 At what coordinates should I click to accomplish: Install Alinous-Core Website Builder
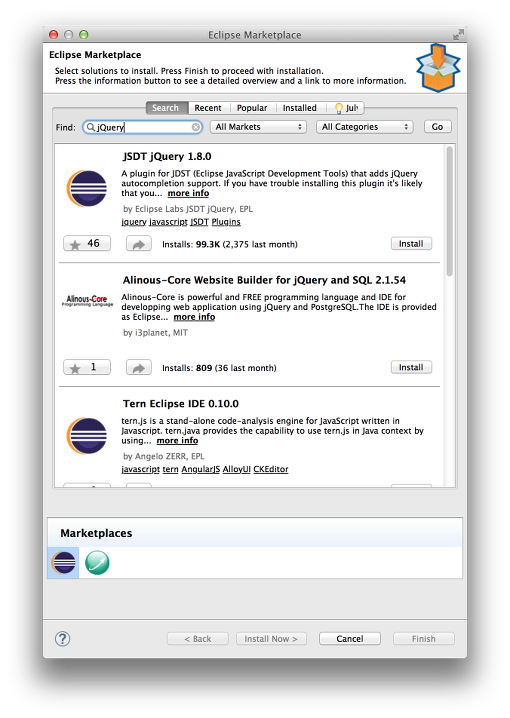(411, 367)
